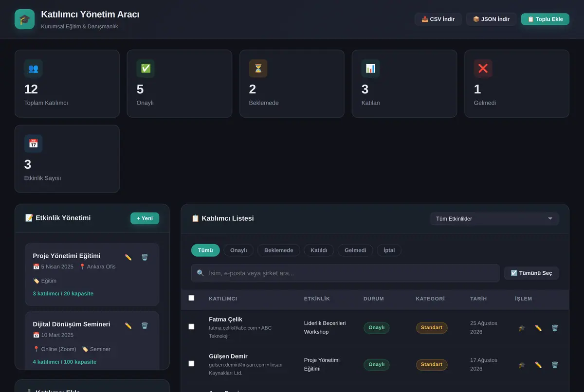This screenshot has width=584, height=392.
Task: Delete Fatma Çelik from the list
Action: tap(555, 328)
